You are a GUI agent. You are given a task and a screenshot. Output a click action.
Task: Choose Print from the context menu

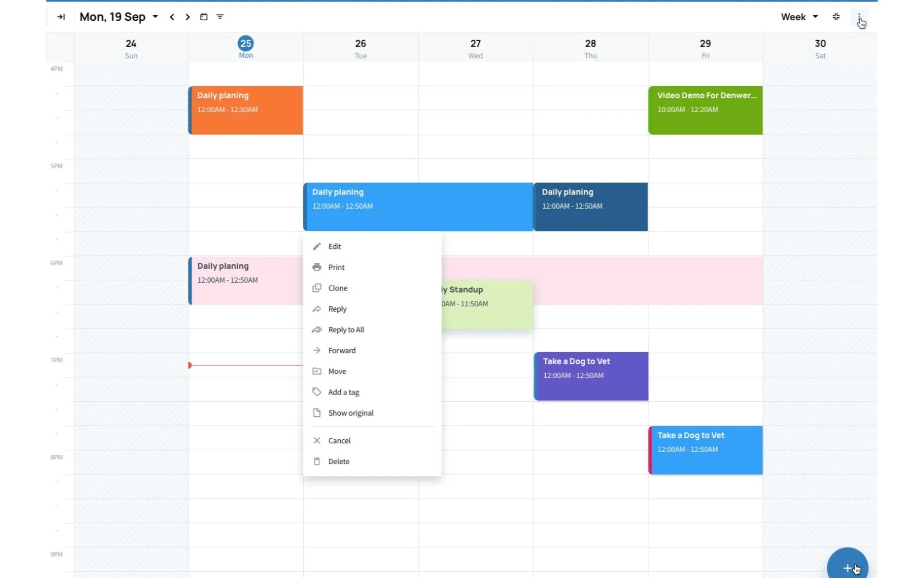click(x=372, y=267)
